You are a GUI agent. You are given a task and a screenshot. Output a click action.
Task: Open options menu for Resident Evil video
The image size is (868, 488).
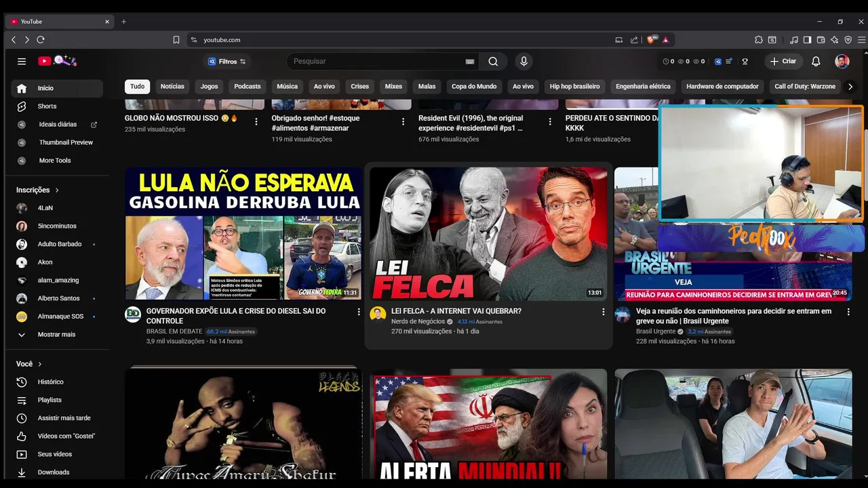[550, 122]
